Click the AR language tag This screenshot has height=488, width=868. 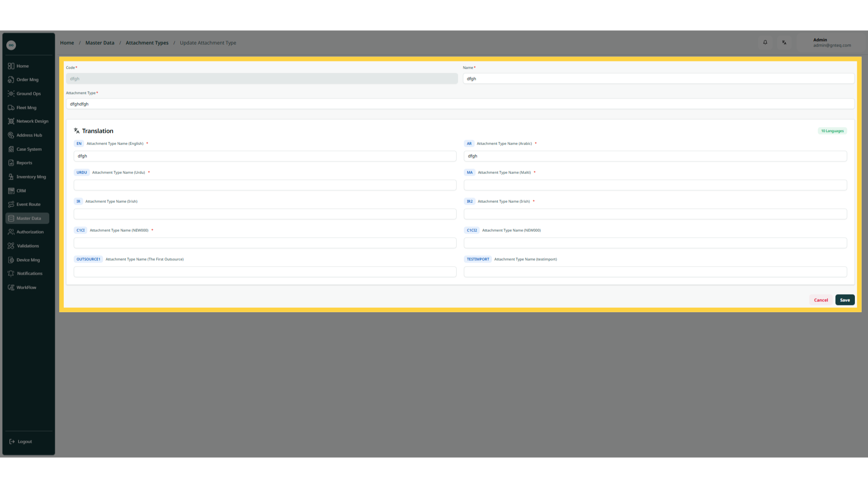coord(469,144)
